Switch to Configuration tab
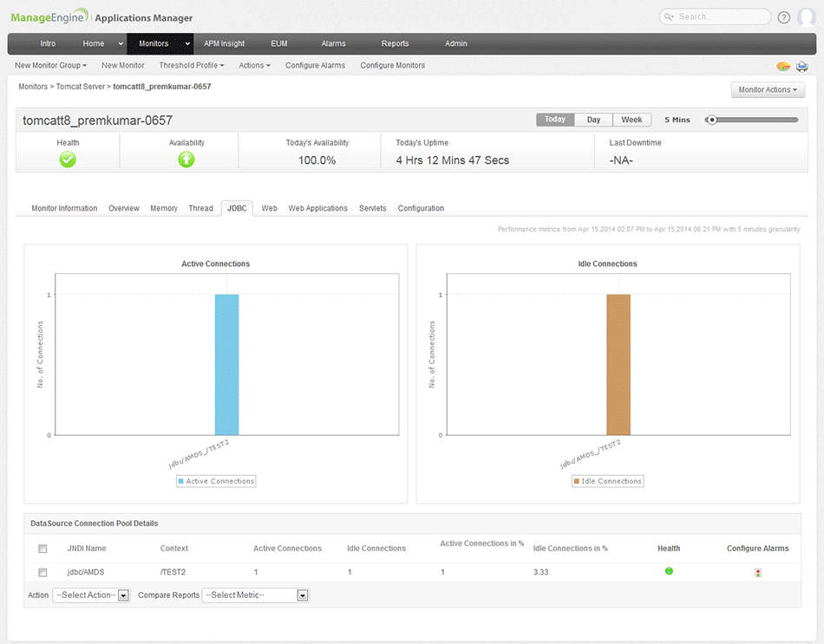Screen dimensions: 824x644 [421, 209]
